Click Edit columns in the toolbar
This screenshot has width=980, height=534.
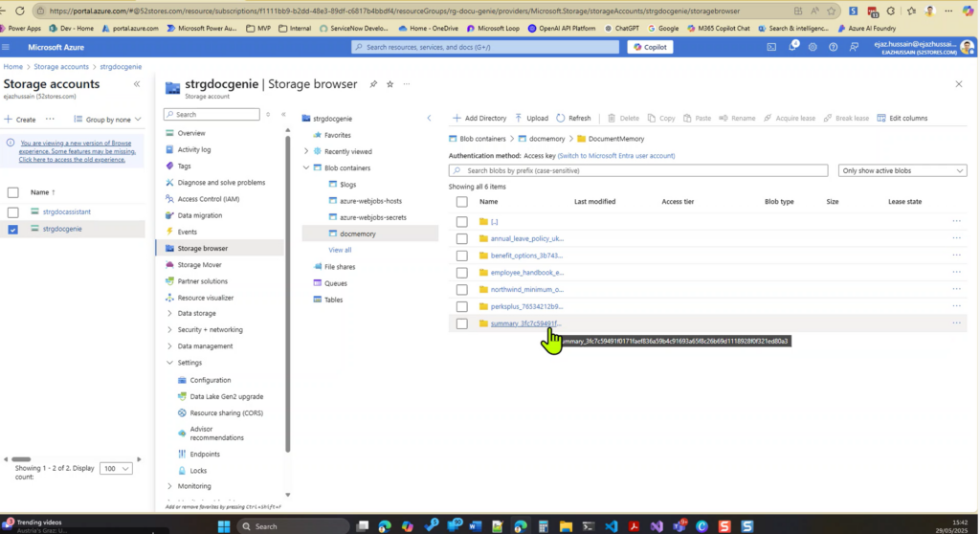902,118
